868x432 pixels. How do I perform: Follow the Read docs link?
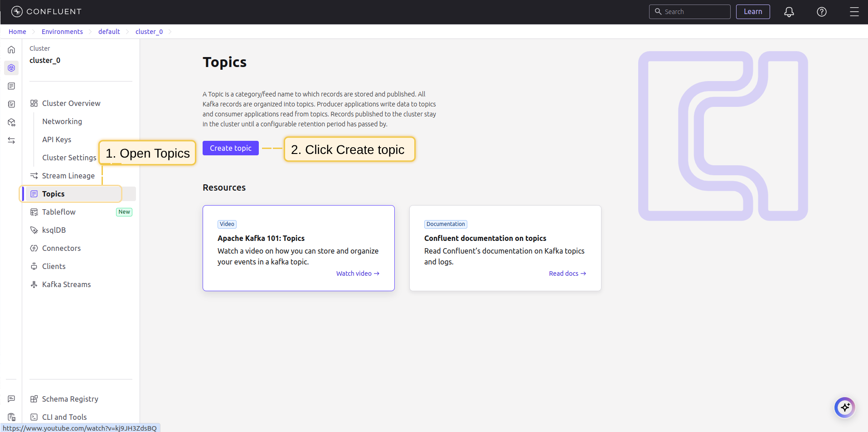[x=567, y=274]
